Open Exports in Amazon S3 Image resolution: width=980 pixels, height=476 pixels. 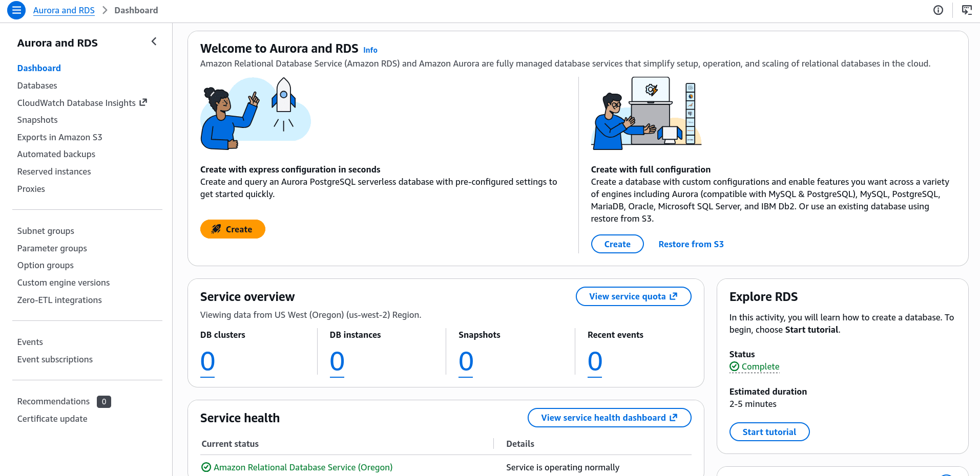[x=59, y=137]
